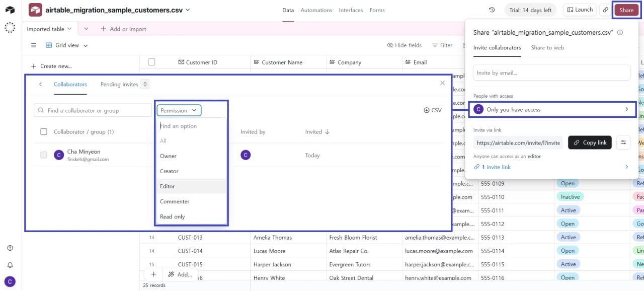
Task: Click the Amelia Thomas cell
Action: pyautogui.click(x=289, y=238)
